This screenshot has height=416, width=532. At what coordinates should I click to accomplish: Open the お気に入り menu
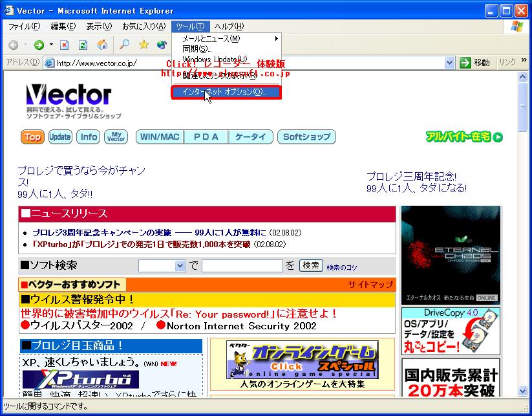point(144,27)
